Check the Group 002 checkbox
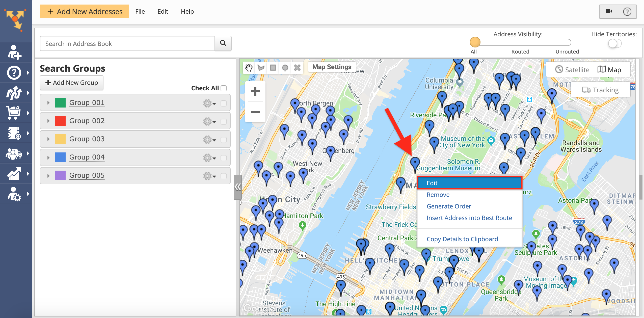Viewport: 644px width, 318px height. [x=224, y=122]
